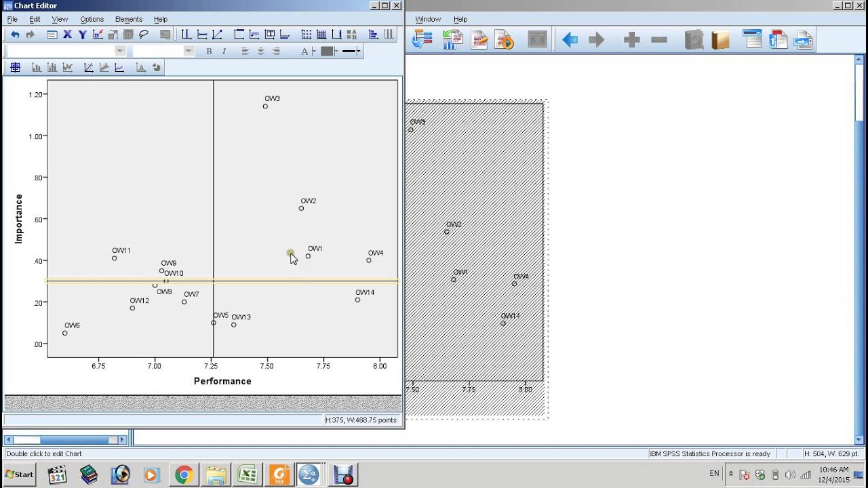Open the Edit menu in Chart Editor
This screenshot has width=868, height=488.
[x=35, y=19]
